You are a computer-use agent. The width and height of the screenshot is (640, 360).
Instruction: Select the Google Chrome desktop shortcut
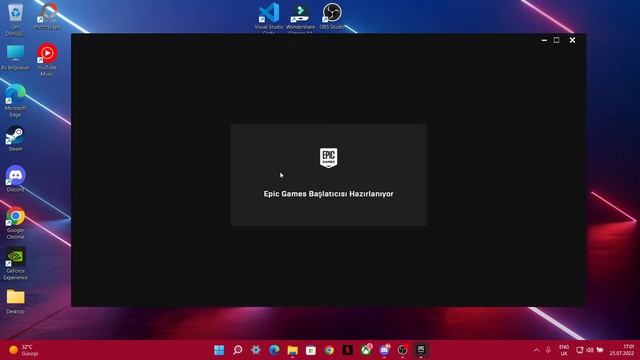point(16,223)
